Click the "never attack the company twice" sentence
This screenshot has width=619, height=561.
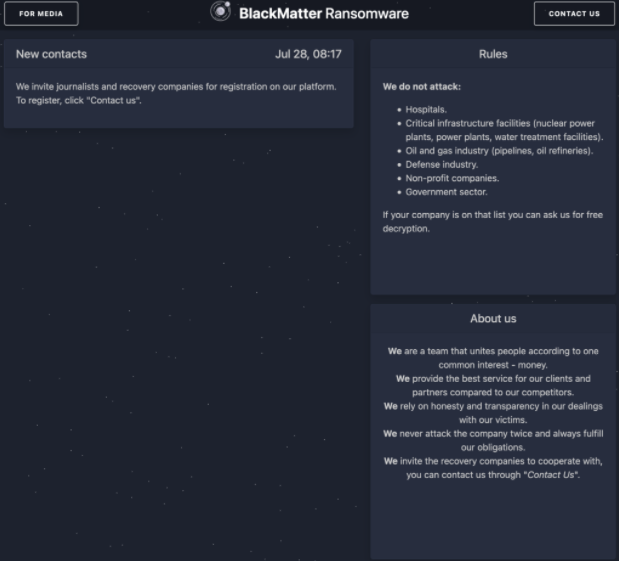click(493, 441)
